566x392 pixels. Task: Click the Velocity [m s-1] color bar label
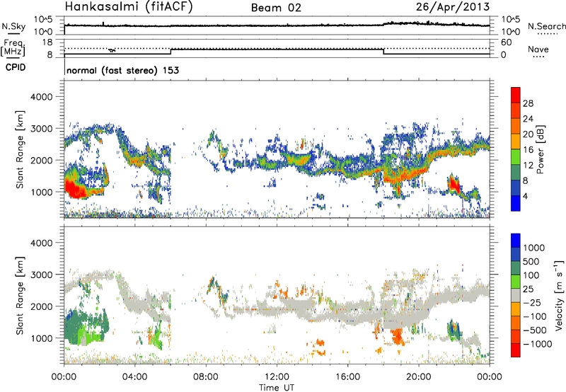(559, 295)
